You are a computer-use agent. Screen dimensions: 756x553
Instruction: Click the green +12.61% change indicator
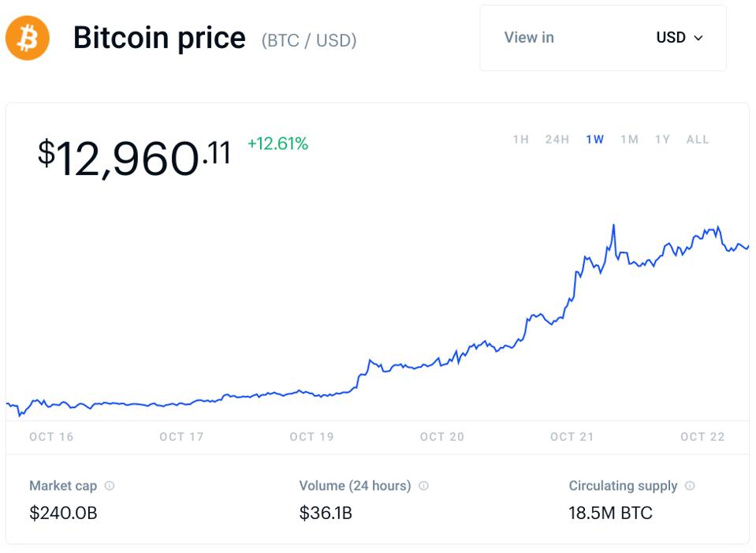pos(277,144)
